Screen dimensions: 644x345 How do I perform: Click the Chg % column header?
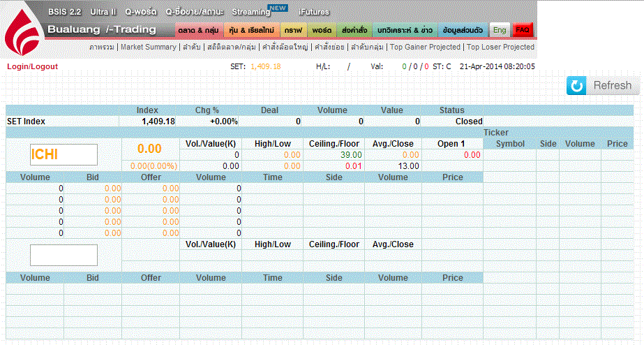[207, 110]
